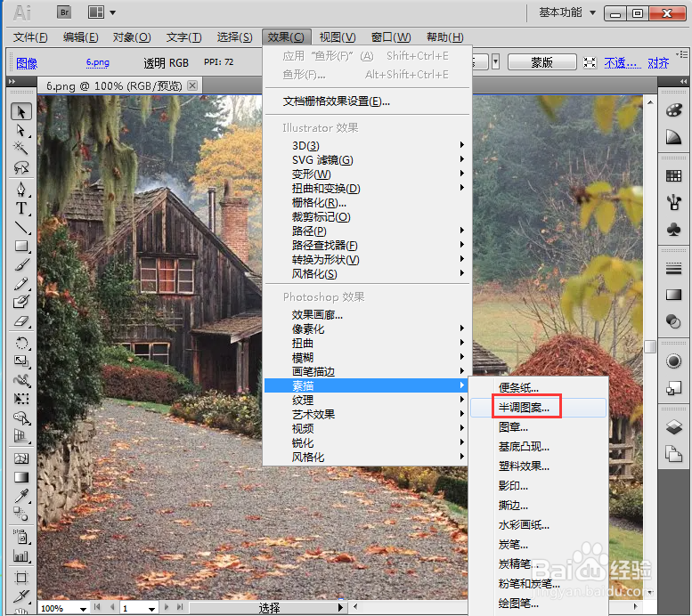Select the Pen tool

(x=20, y=189)
